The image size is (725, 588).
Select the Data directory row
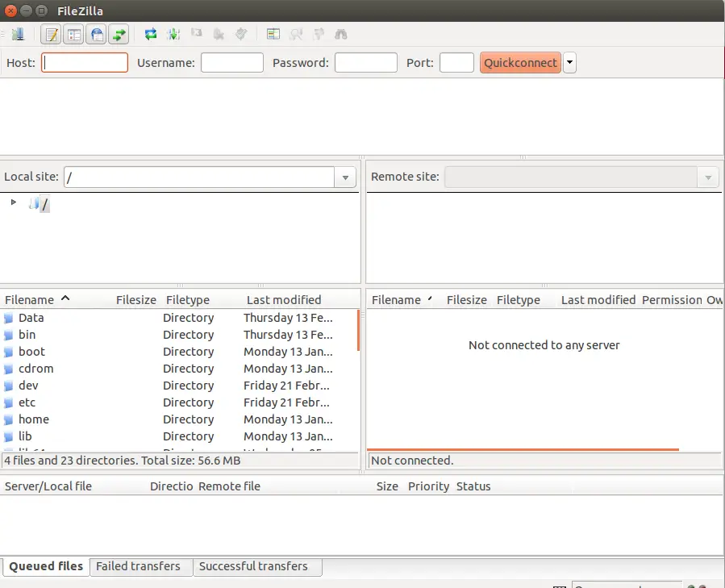point(178,318)
